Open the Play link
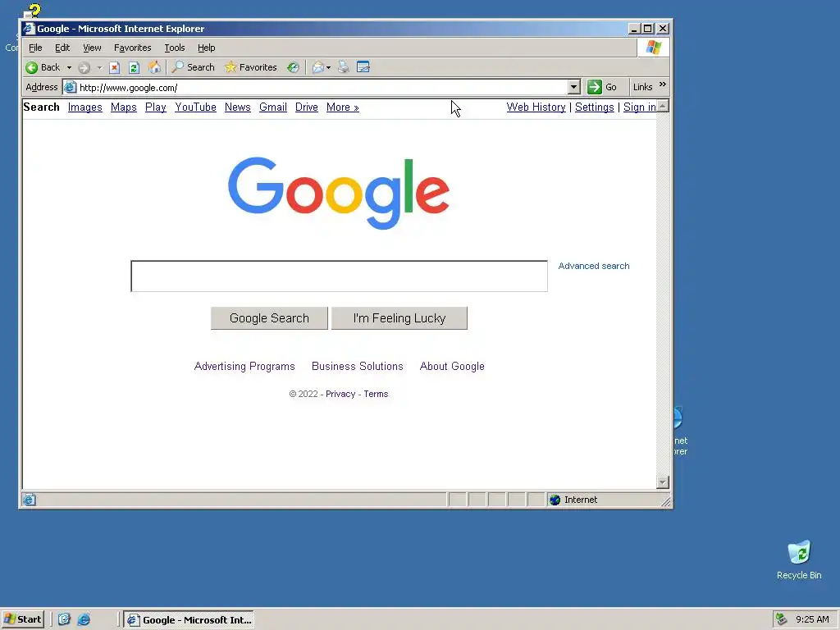 (156, 107)
